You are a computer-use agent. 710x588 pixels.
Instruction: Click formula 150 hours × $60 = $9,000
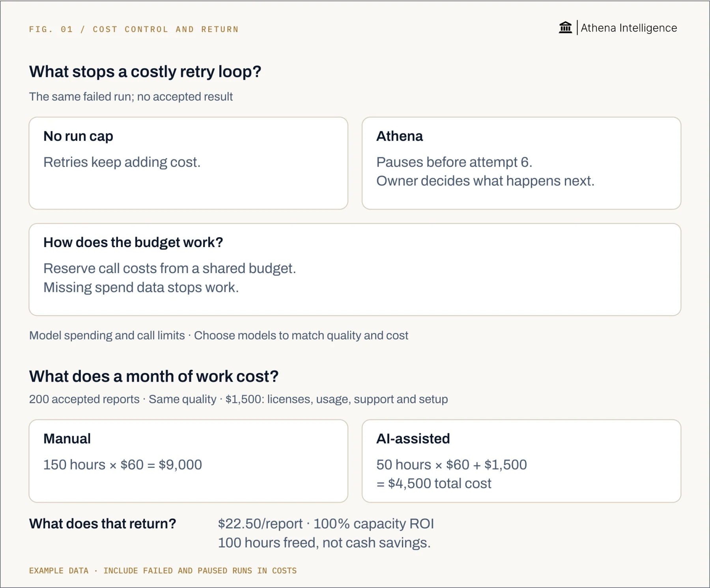click(123, 465)
